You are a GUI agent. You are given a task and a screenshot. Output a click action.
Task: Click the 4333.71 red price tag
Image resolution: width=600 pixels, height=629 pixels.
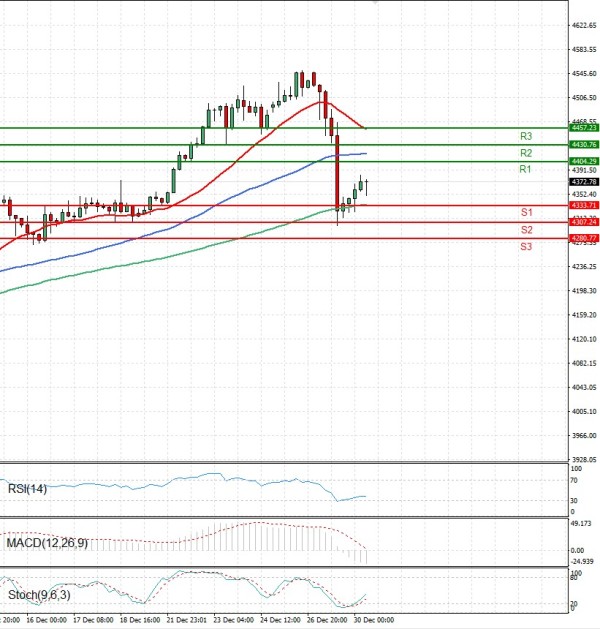(583, 205)
